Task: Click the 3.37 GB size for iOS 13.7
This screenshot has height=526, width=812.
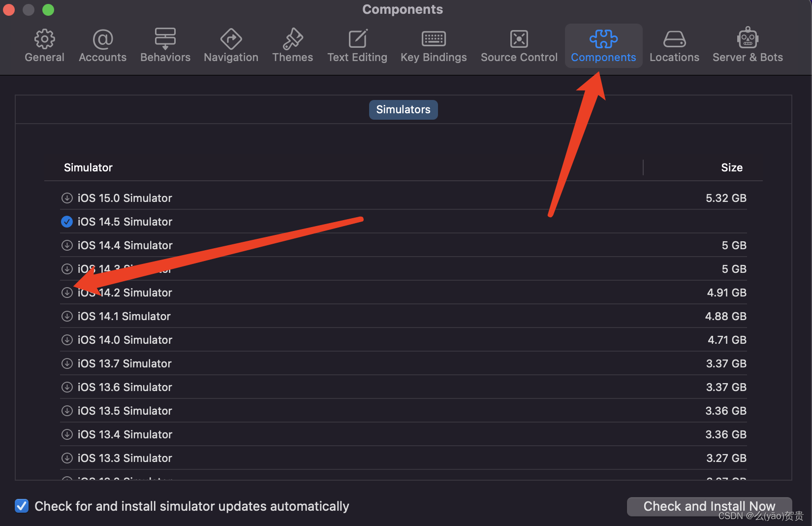Action: click(726, 363)
